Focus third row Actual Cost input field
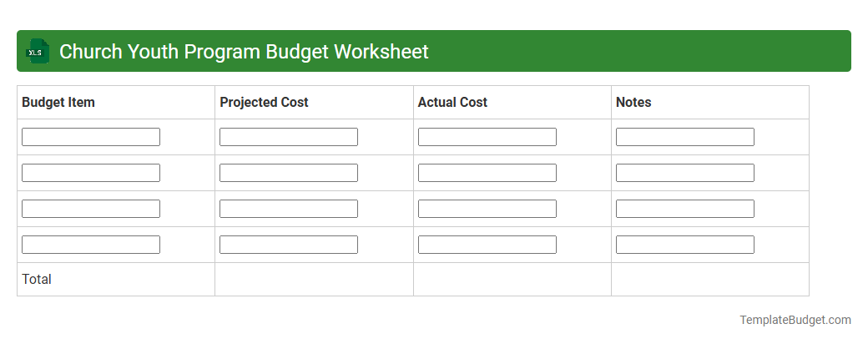The width and height of the screenshot is (868, 344). click(487, 209)
